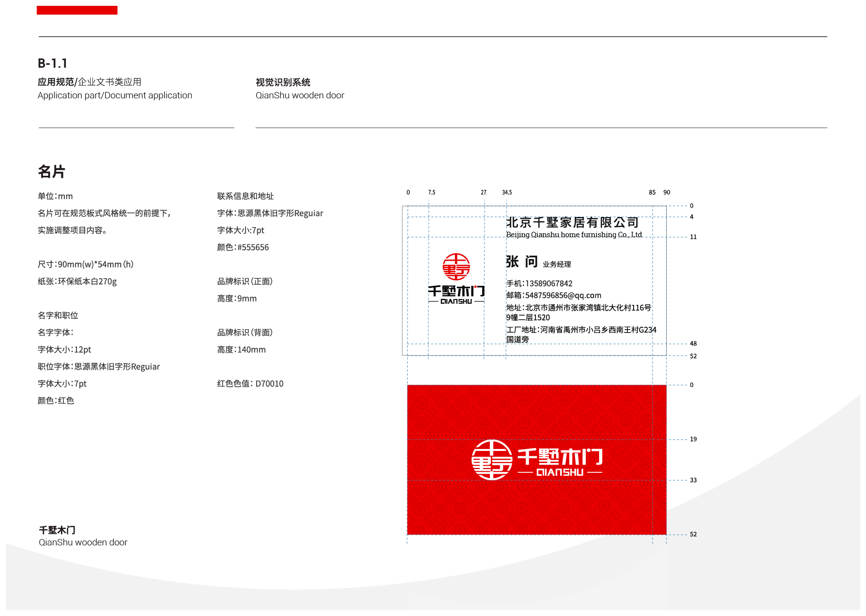The height and width of the screenshot is (616, 866).
Task: Select the "名字和职位" label
Action: (58, 316)
